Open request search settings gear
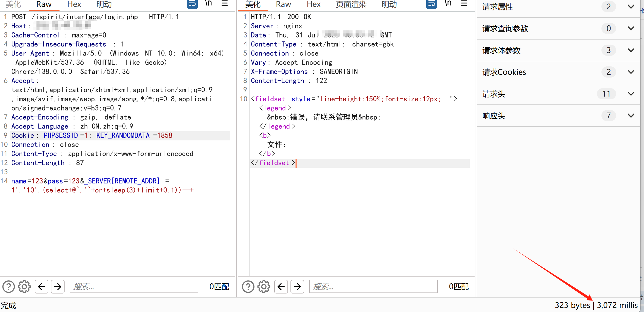Screen dimensions: 644x312 [x=24, y=287]
